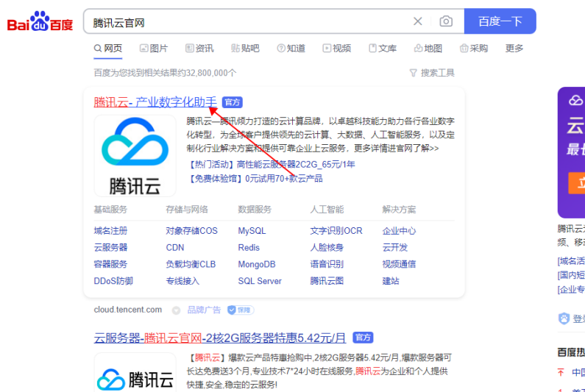Click the 品牌广告 label
This screenshot has height=392, width=585.
pos(204,310)
